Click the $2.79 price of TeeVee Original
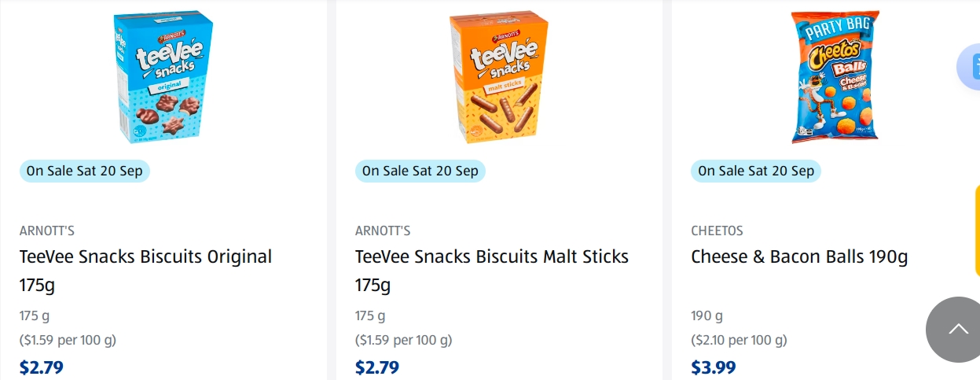 point(42,367)
